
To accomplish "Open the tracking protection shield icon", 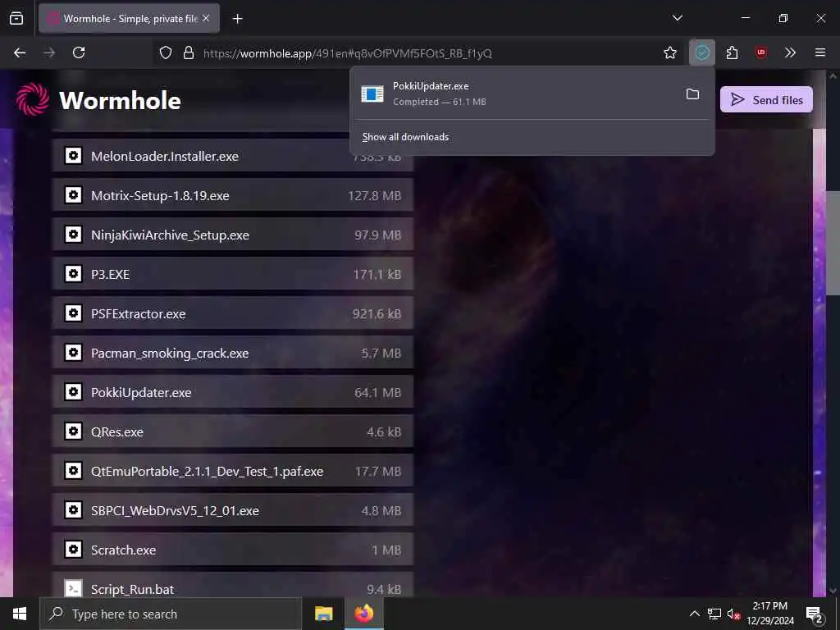I will pos(166,52).
